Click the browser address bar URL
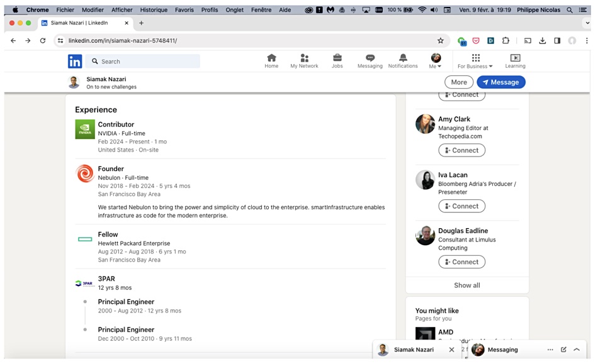This screenshot has height=364, width=598. point(122,40)
